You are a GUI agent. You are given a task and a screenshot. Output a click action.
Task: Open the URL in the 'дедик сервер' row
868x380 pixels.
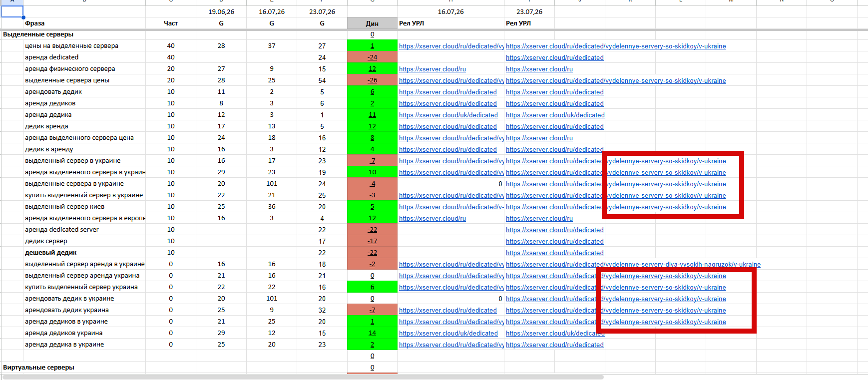coord(555,241)
